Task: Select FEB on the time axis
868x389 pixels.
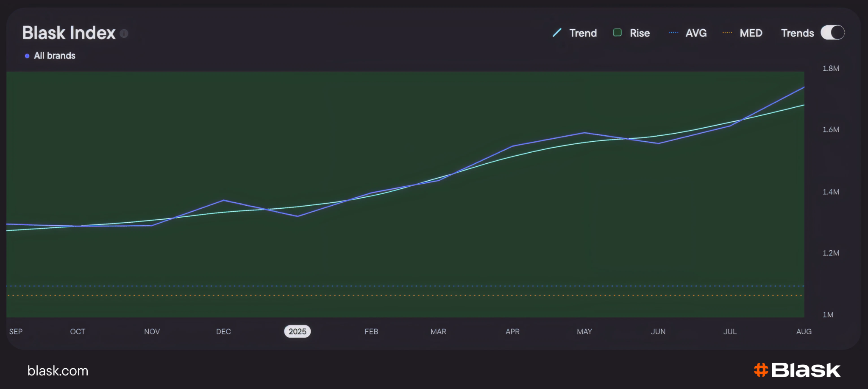Action: (x=371, y=331)
